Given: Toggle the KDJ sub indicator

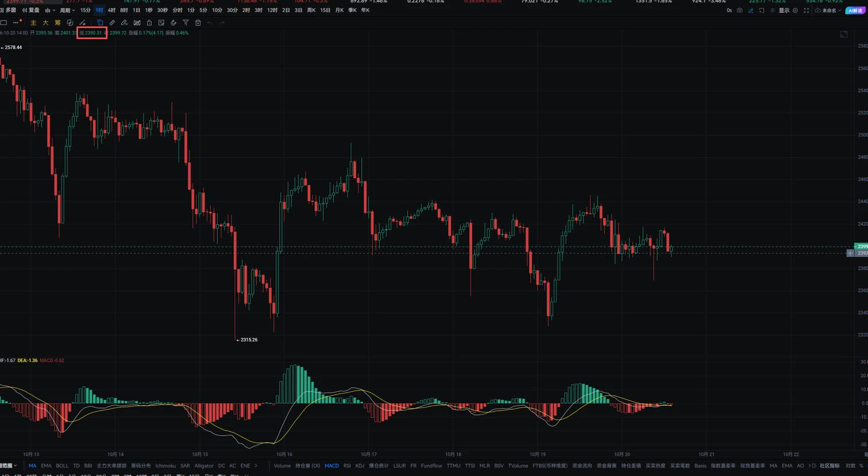Looking at the screenshot, I should click(360, 466).
